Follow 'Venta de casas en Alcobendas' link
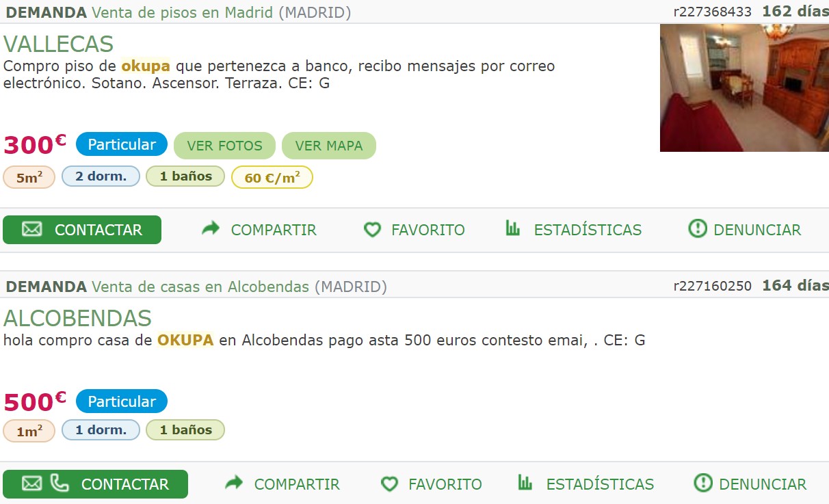829x504 pixels. click(x=200, y=287)
